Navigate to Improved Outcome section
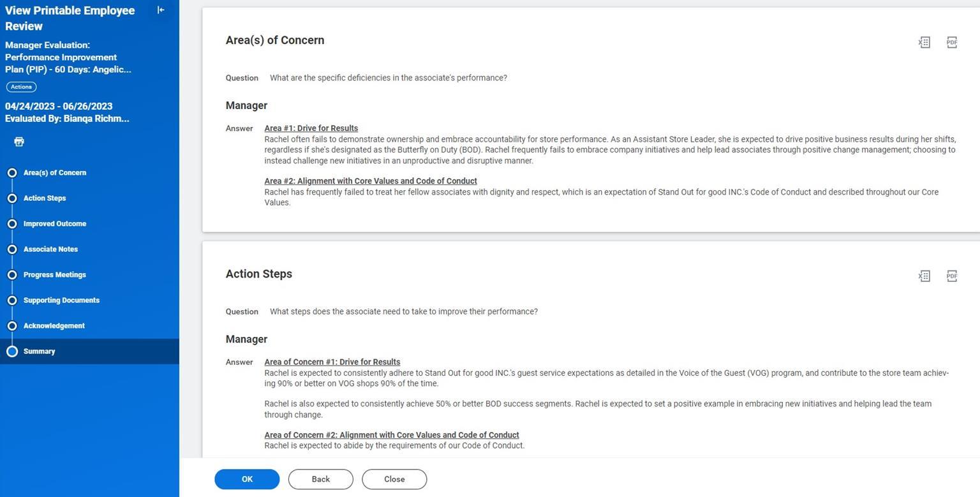Screen dimensions: 980x497 coord(55,224)
